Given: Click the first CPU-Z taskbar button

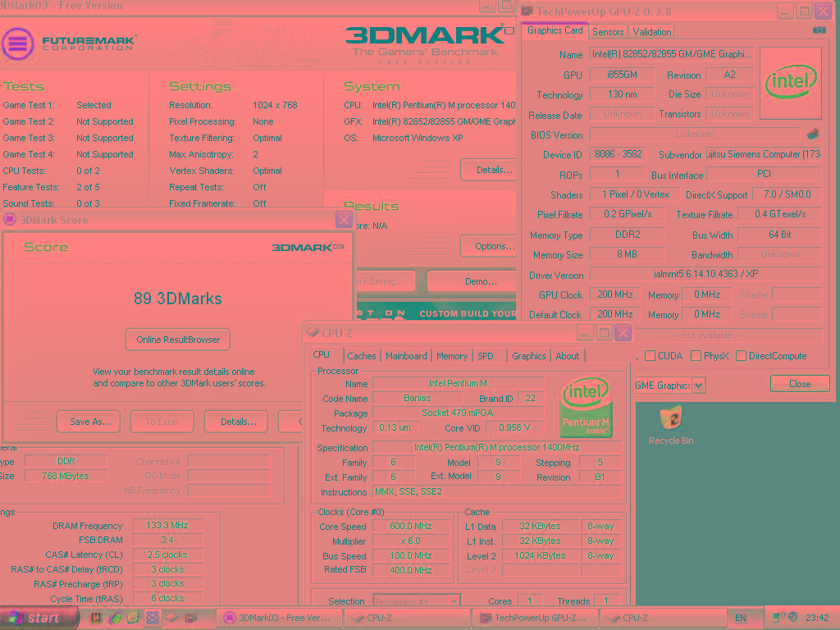Looking at the screenshot, I should click(x=406, y=618).
